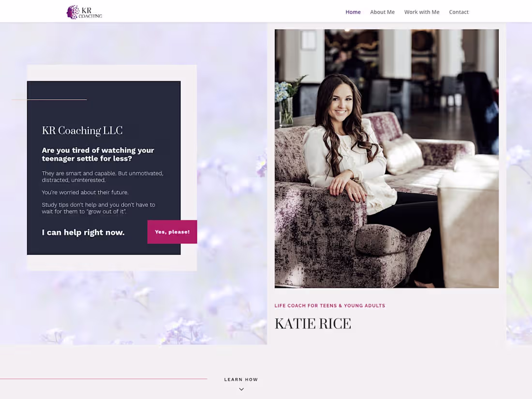Select Work with Me in the navbar
The image size is (532, 399).
pos(422,12)
